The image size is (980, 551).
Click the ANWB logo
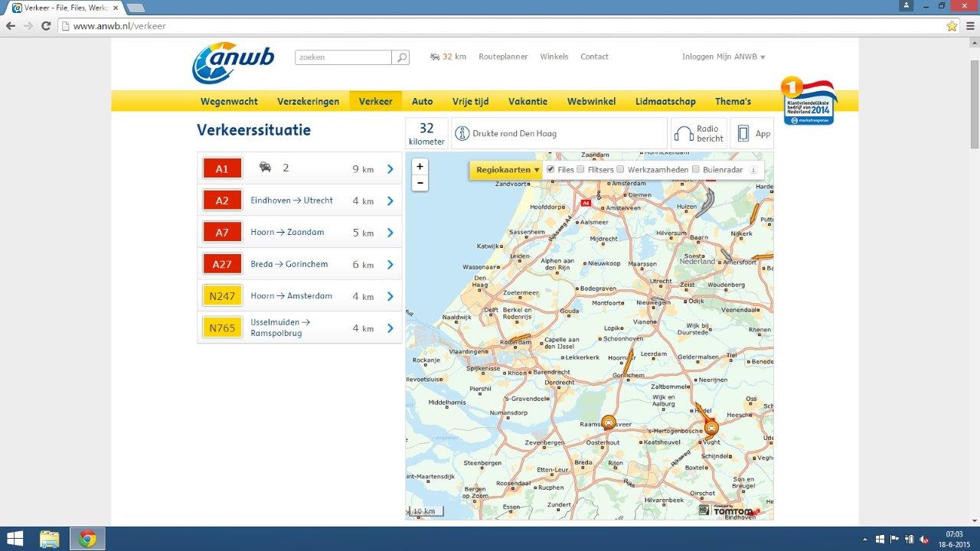pyautogui.click(x=233, y=63)
